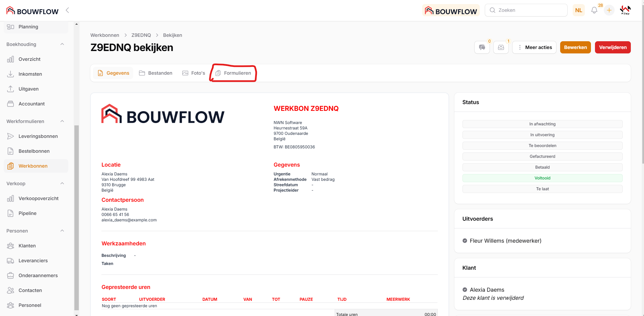Go to Leveringsbonnen in sidebar
Image resolution: width=644 pixels, height=316 pixels.
tap(38, 136)
